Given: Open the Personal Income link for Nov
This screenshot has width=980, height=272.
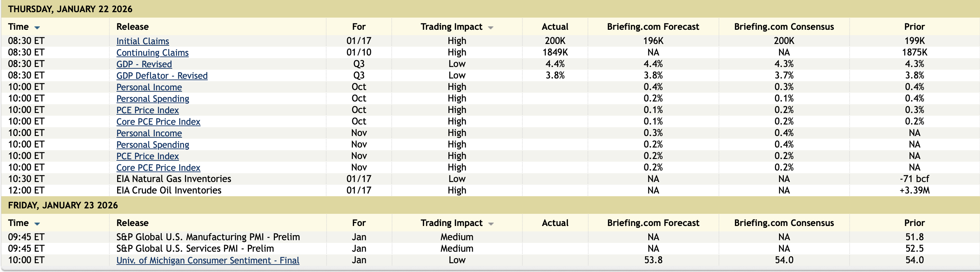Looking at the screenshot, I should [149, 133].
